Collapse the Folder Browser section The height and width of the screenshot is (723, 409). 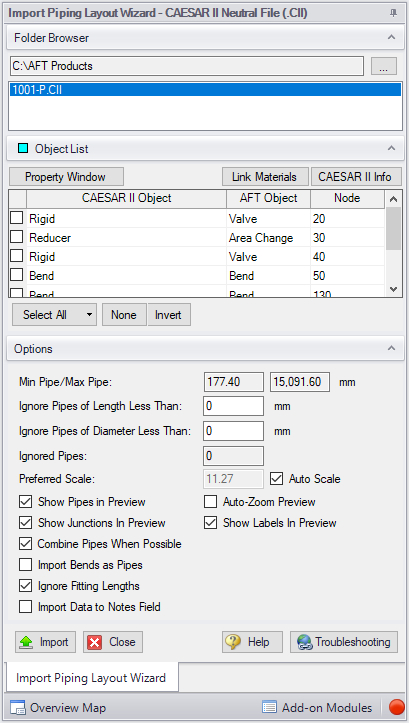tap(391, 37)
